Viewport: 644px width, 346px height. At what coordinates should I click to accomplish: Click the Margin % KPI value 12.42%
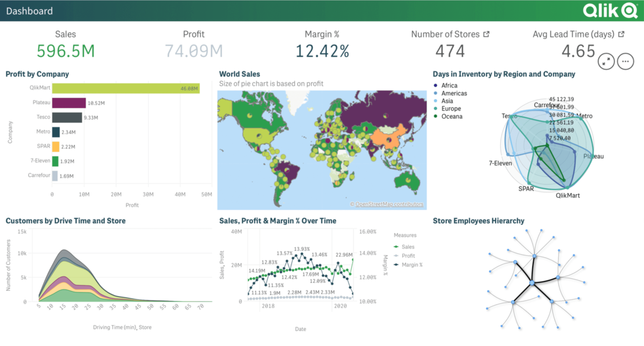322,51
